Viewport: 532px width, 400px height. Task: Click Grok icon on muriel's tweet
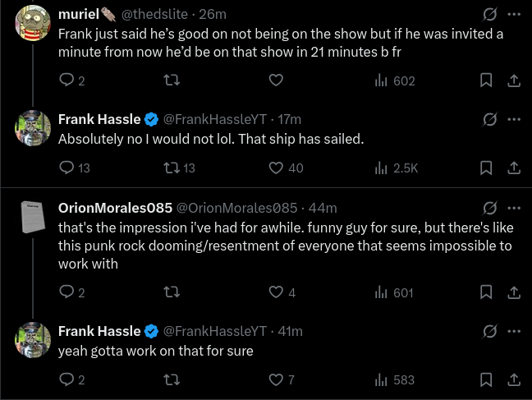click(489, 15)
